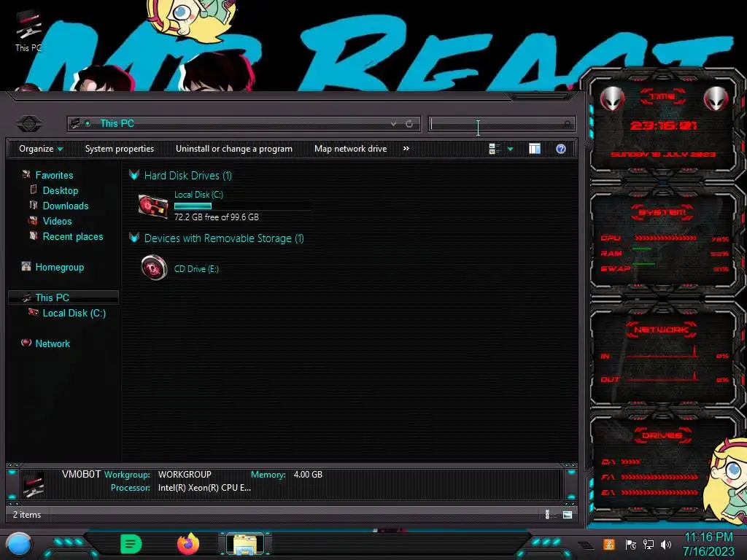The width and height of the screenshot is (747, 560).
Task: Open Local Disk (C:) in navigation pane
Action: [74, 313]
